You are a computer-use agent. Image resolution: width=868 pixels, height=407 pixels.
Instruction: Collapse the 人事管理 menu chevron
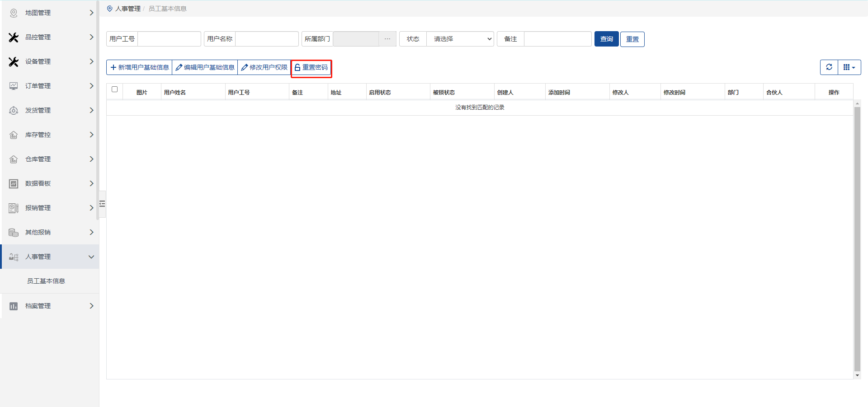tap(91, 257)
